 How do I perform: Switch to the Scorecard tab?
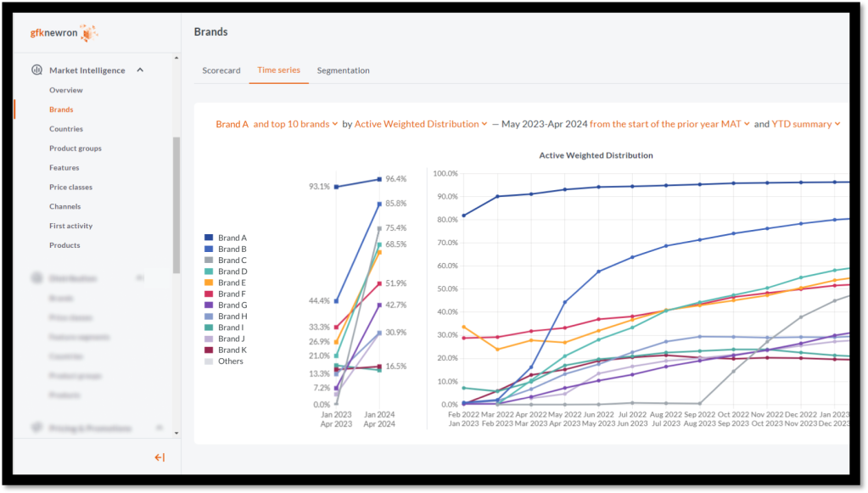(221, 70)
